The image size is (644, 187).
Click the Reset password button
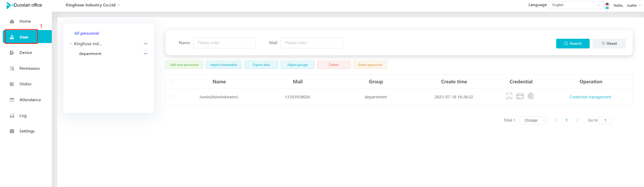click(x=370, y=65)
